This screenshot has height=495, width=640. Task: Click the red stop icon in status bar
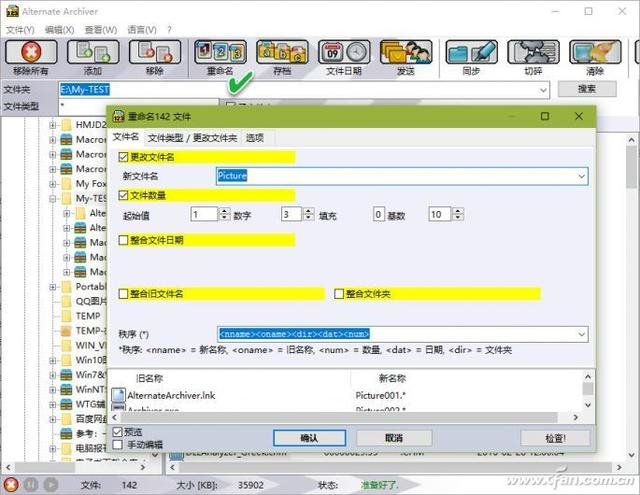coord(11,484)
